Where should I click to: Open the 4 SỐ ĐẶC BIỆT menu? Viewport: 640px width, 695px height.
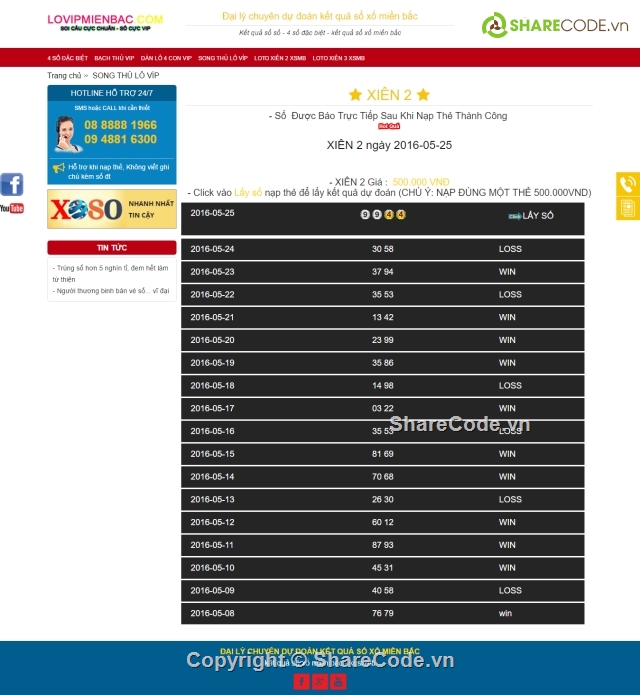(x=67, y=58)
